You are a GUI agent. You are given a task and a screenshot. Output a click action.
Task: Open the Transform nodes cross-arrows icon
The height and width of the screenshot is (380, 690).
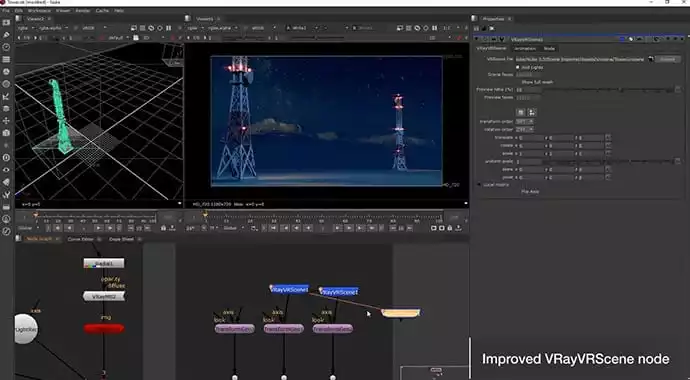(x=6, y=121)
